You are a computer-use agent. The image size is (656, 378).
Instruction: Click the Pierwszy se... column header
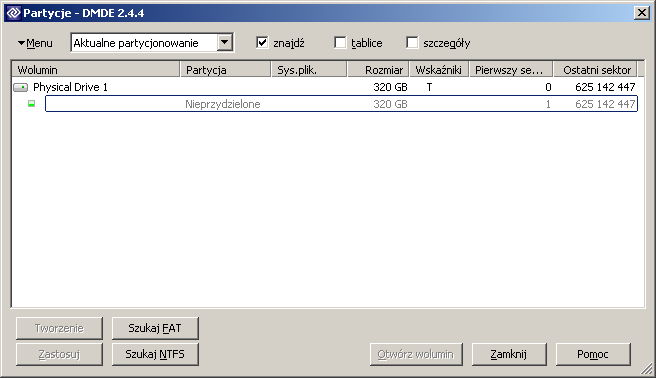coord(511,69)
